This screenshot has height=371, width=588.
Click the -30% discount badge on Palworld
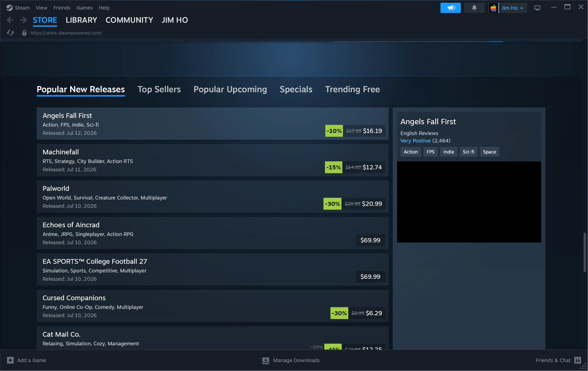[x=332, y=204]
